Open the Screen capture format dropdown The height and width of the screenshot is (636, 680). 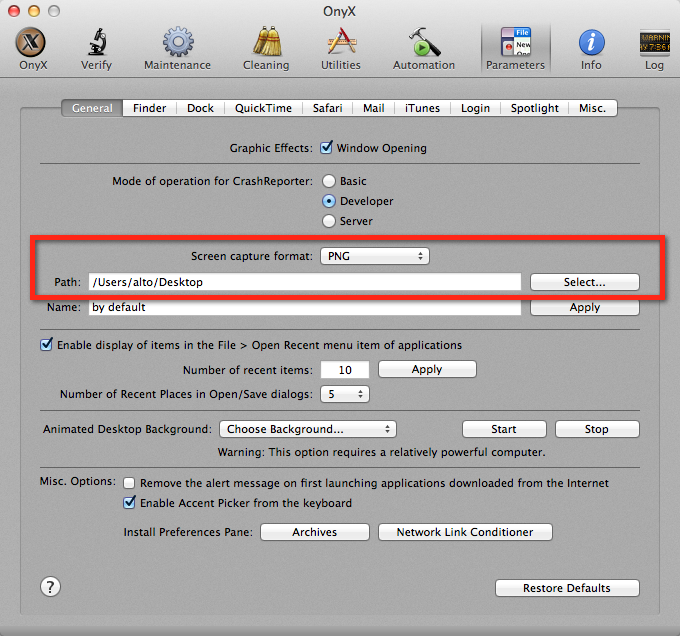[x=375, y=256]
